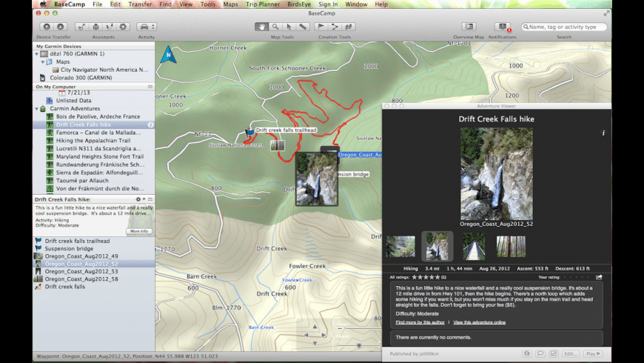The height and width of the screenshot is (363, 644).
Task: Click View this adventure online link
Action: (480, 322)
